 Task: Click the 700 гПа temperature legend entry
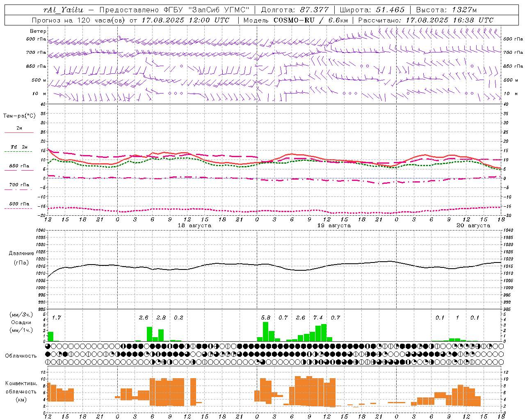point(19,185)
